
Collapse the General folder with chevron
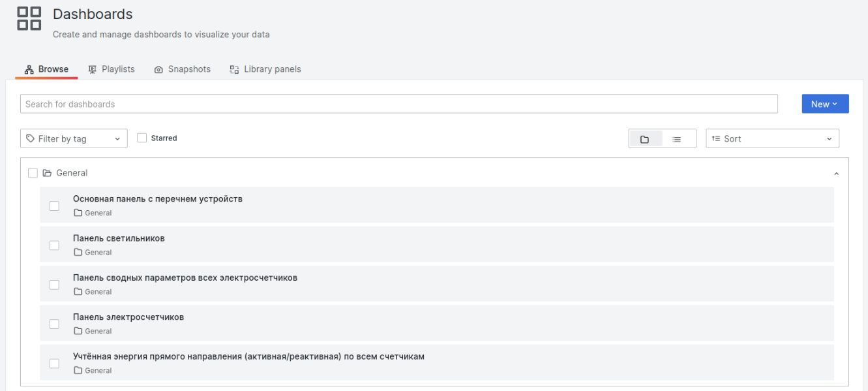837,174
